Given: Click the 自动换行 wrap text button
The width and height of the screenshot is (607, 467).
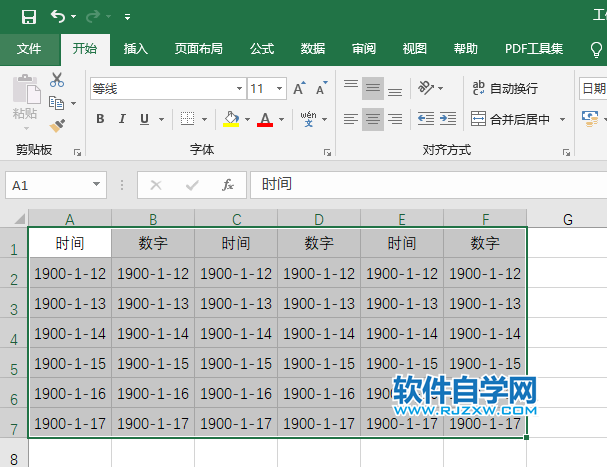Looking at the screenshot, I should 505,88.
